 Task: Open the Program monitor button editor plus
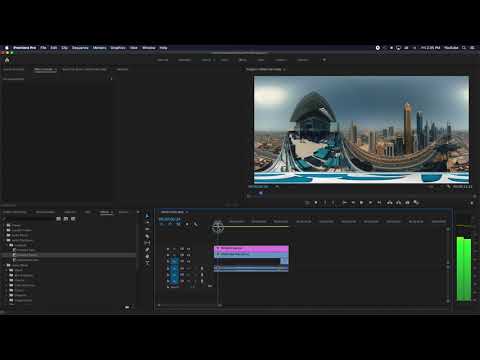click(x=472, y=203)
